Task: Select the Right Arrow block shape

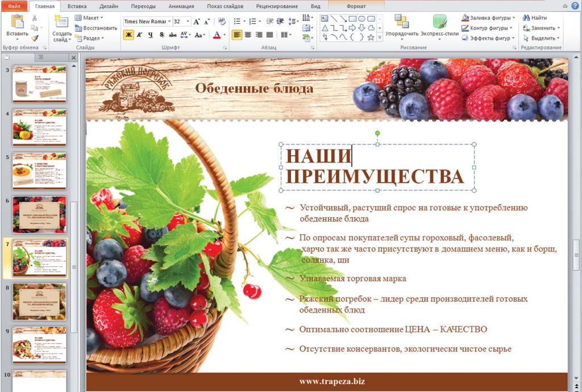Action: tap(352, 28)
